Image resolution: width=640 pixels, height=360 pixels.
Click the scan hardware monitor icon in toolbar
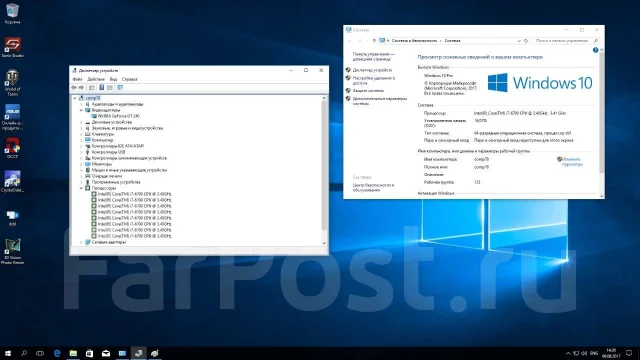tap(120, 87)
